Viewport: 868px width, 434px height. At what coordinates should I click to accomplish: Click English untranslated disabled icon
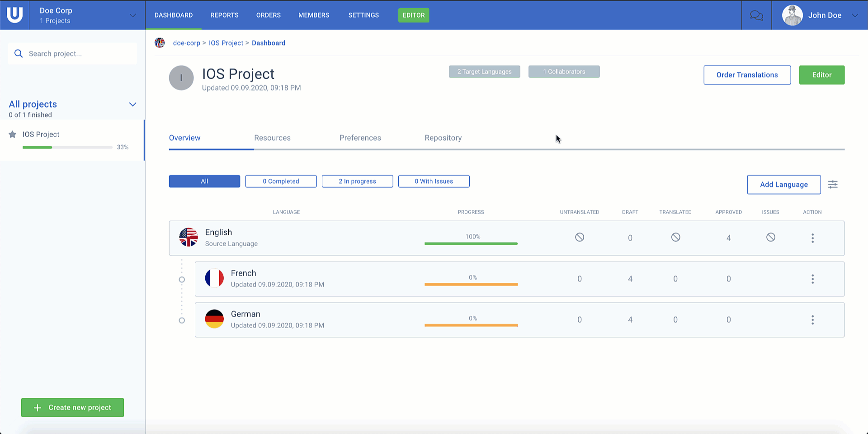(x=580, y=237)
